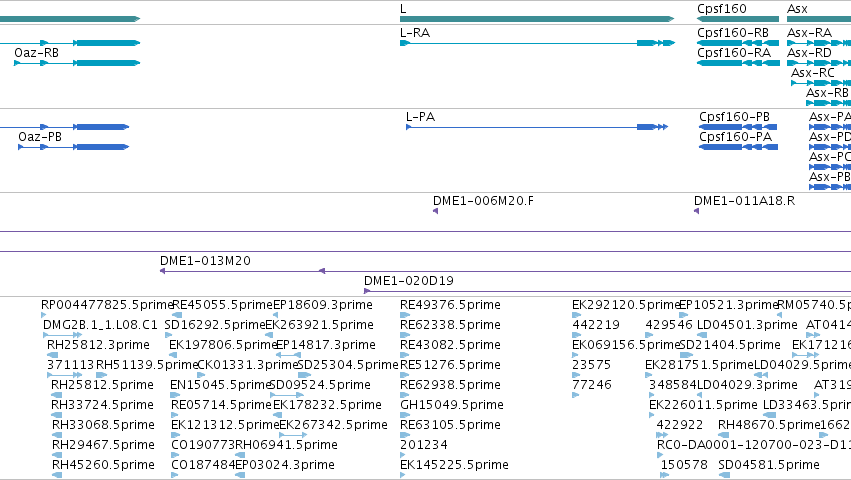Screen dimensions: 851x480
Task: Select Cpsf160-PA protein feature
Action: (x=738, y=147)
